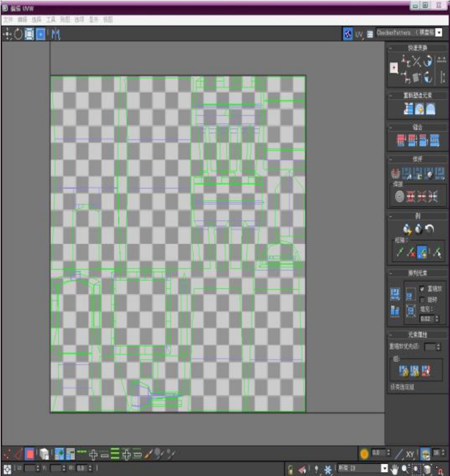Open the texture properties list icon
Viewport: 450px width, 476px height.
[369, 34]
